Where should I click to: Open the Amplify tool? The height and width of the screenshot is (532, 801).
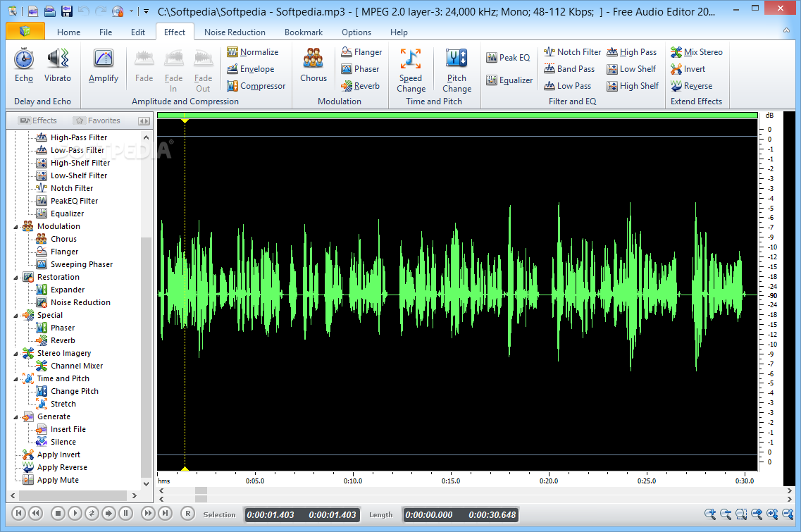[x=103, y=67]
